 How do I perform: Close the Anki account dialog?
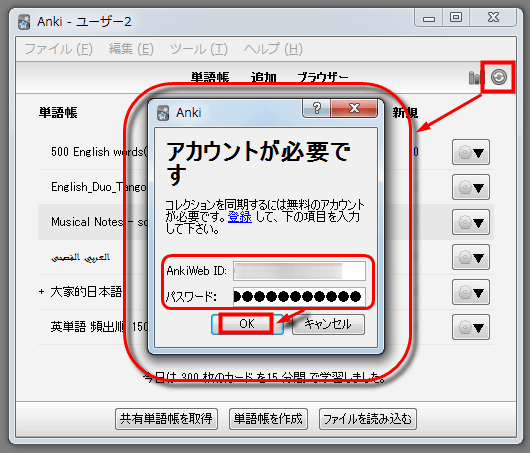coord(354,109)
